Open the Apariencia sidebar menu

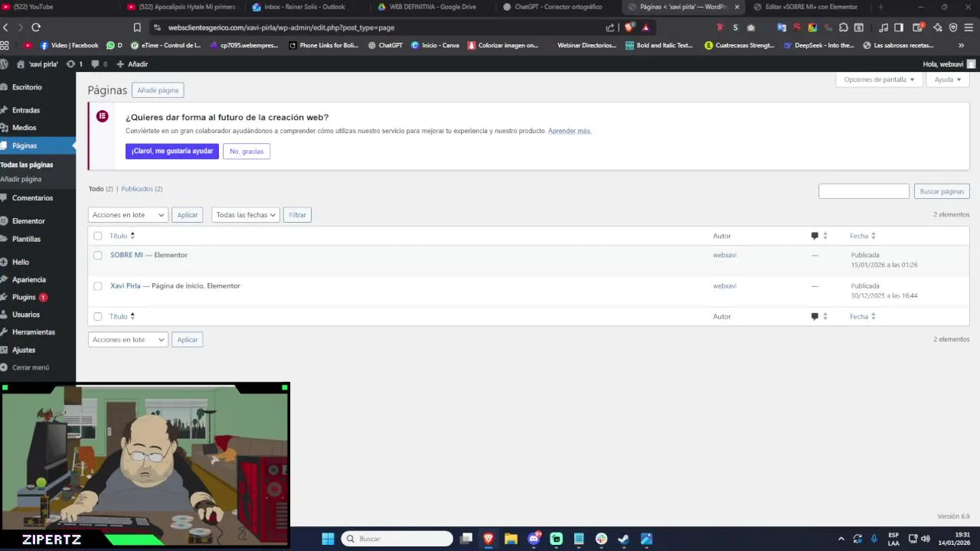[x=28, y=279]
